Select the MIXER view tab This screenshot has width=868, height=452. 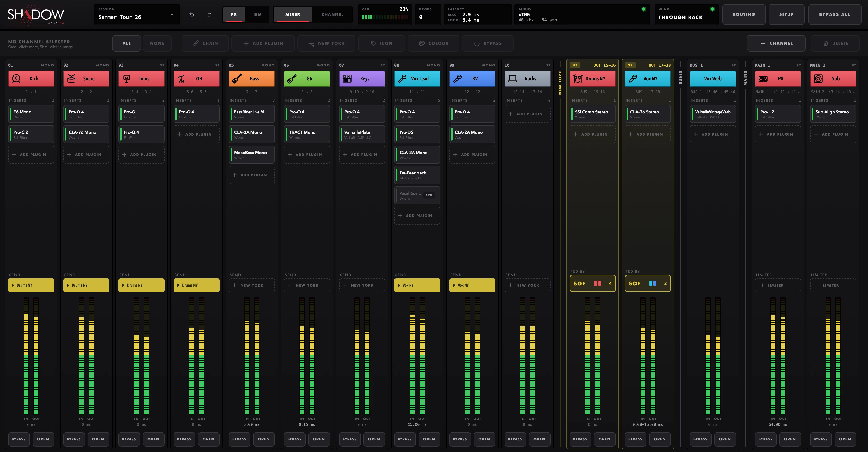tap(293, 14)
